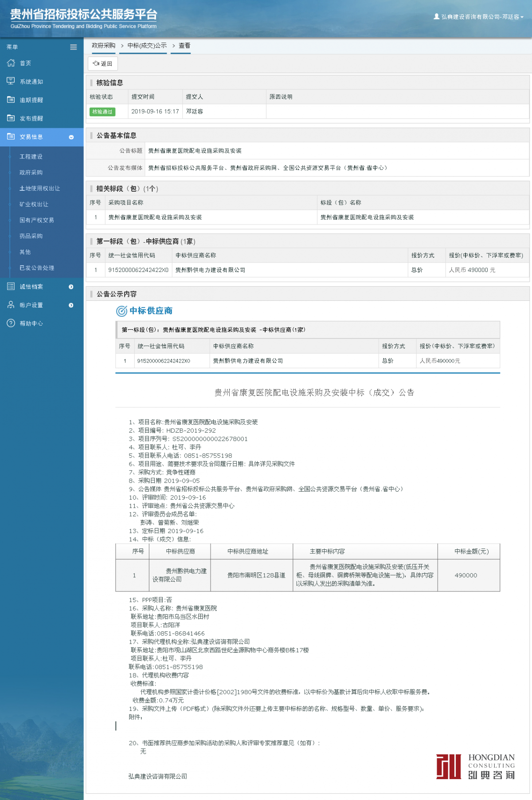Click the monitor icon beside 系统通知
The height and width of the screenshot is (800, 532).
click(x=11, y=81)
